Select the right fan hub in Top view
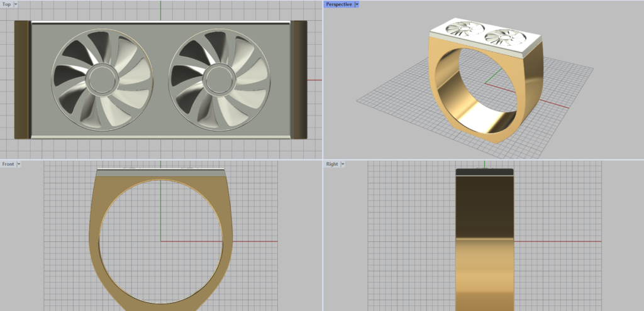Screen dimensions: 644x311 (219, 79)
